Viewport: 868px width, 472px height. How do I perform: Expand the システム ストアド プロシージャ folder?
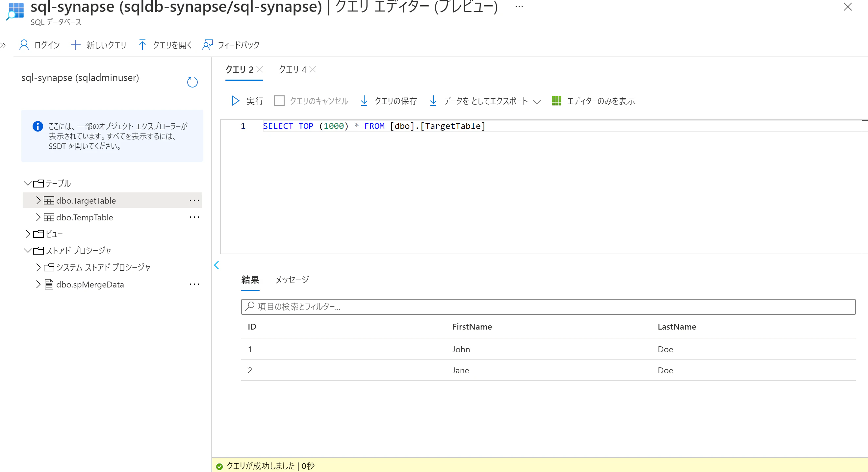pos(38,267)
